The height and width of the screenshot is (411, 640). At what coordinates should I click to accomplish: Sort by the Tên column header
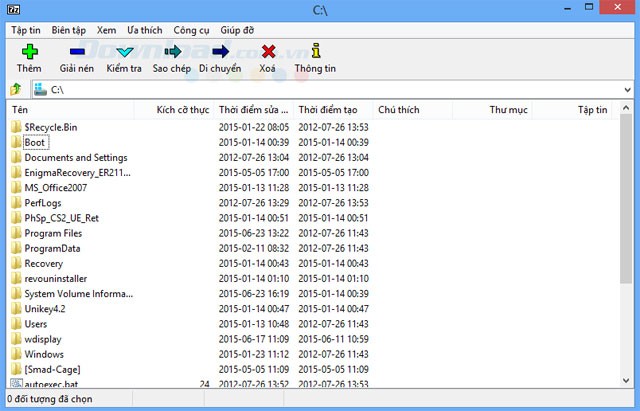[71, 110]
